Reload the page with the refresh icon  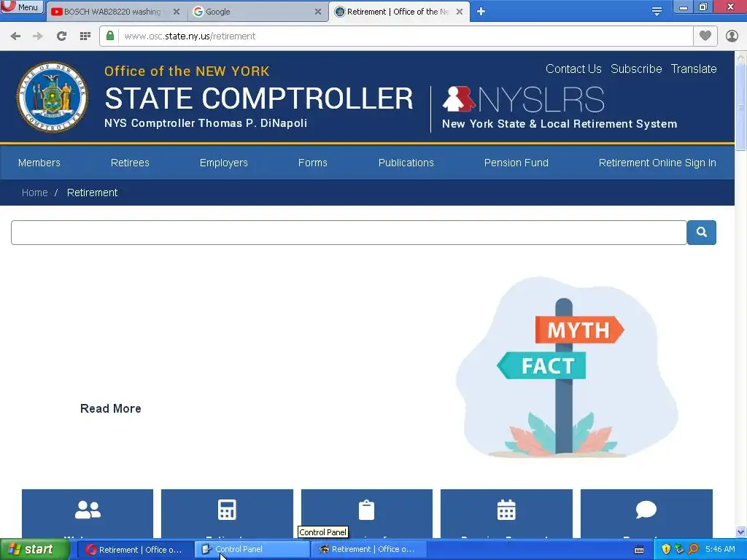[x=61, y=36]
